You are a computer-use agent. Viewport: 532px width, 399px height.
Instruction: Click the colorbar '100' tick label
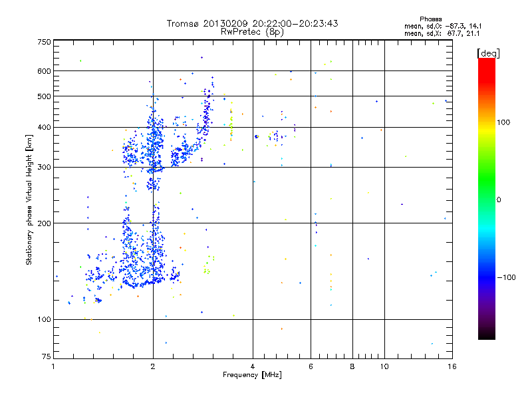point(503,122)
